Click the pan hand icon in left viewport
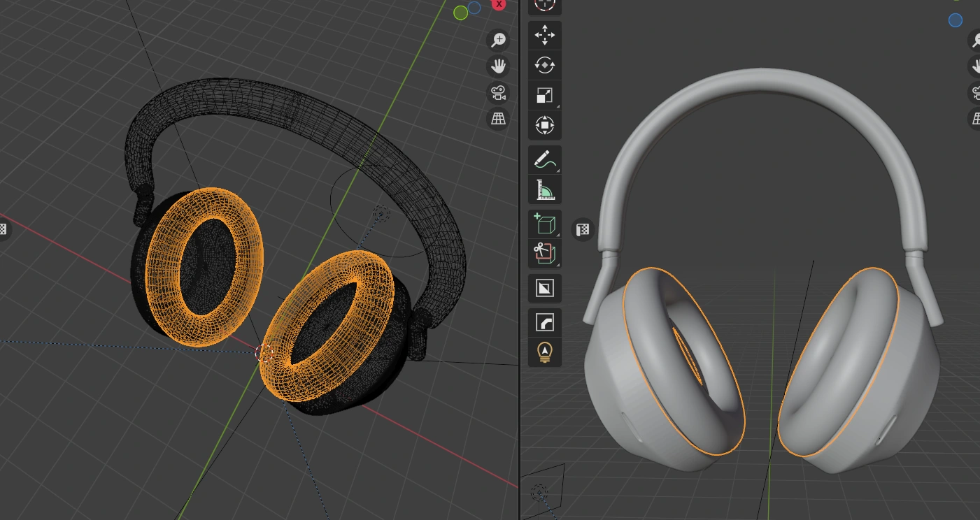Screen dimensions: 980x520 498,66
